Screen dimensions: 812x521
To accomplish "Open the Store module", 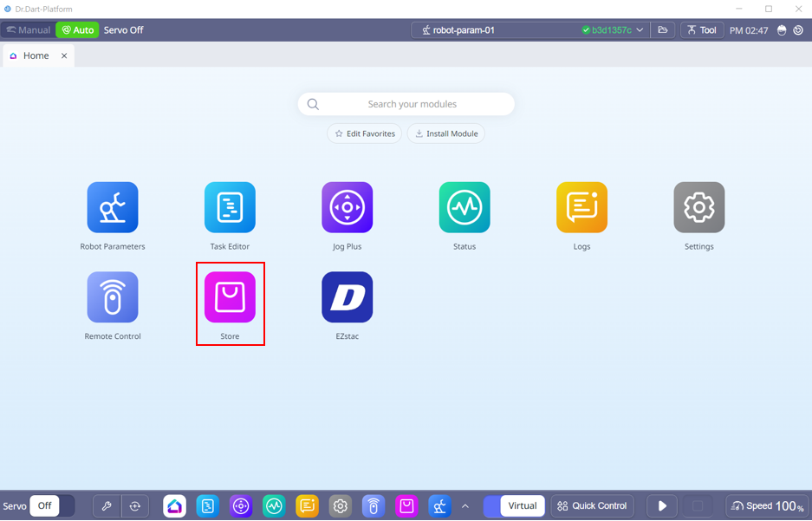I will (230, 297).
